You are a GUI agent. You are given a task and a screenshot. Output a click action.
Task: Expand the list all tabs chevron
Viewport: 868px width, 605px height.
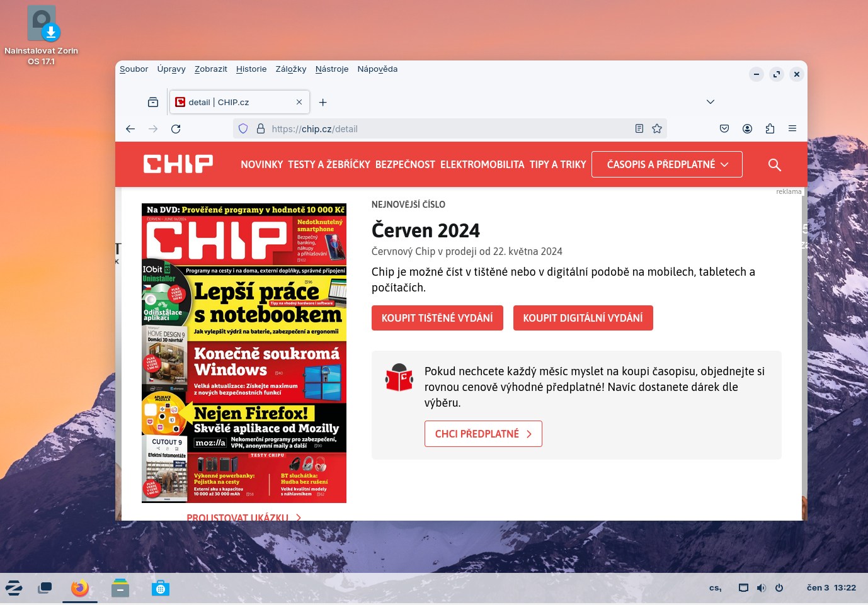711,102
